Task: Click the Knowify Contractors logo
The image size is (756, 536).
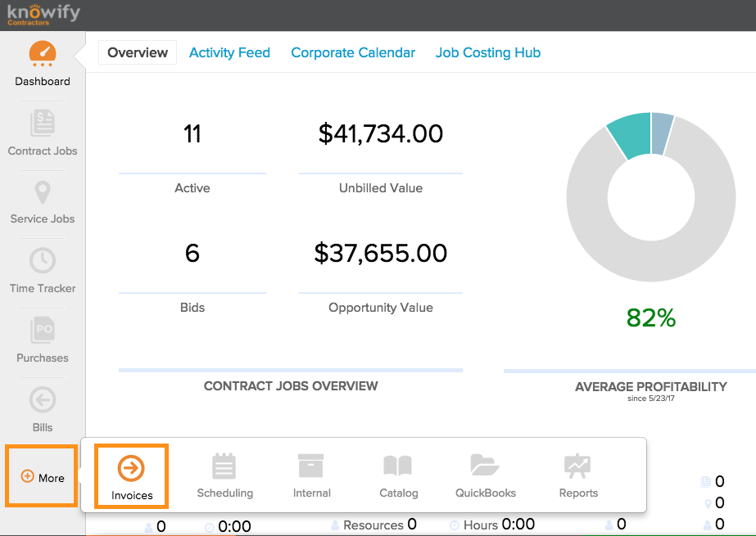Action: [43, 15]
